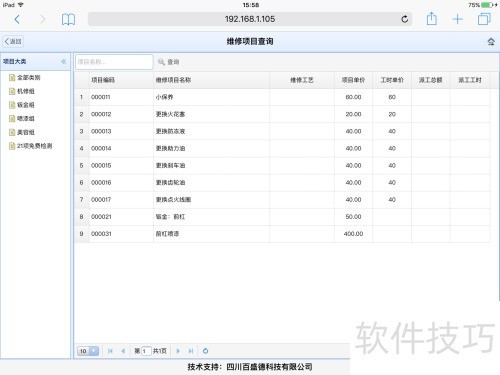Select the 前杠喷漆 row
The image size is (500, 375).
coord(282,234)
